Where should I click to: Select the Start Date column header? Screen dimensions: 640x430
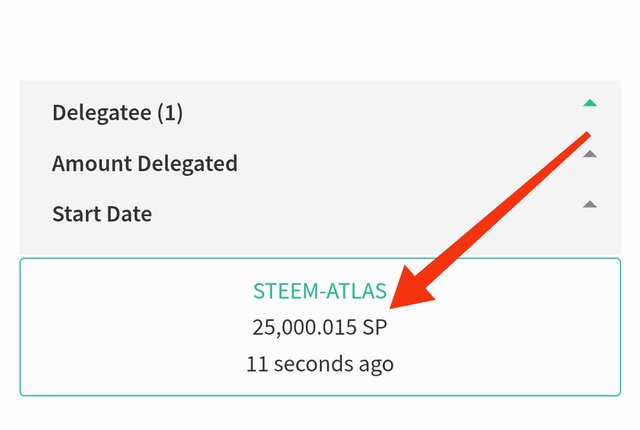[x=101, y=214]
